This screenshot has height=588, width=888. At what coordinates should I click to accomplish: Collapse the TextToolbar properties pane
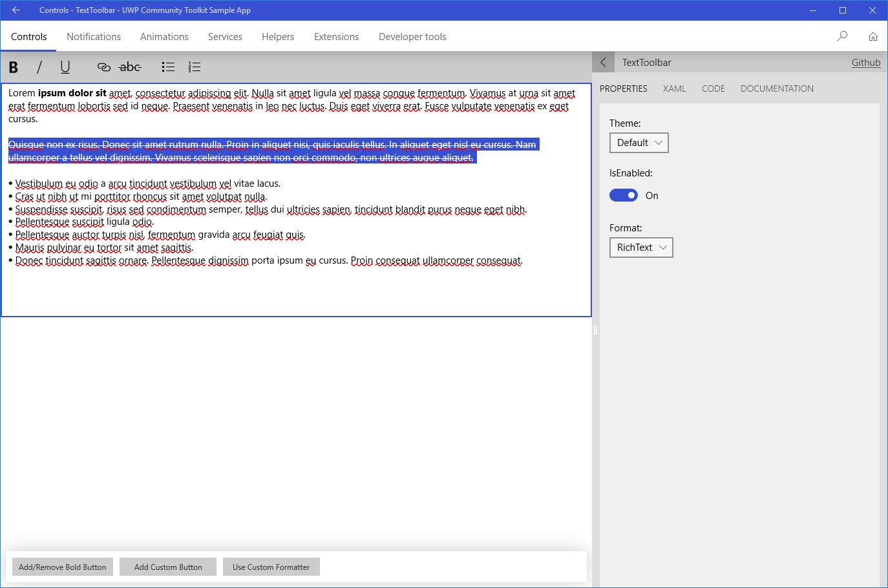604,63
